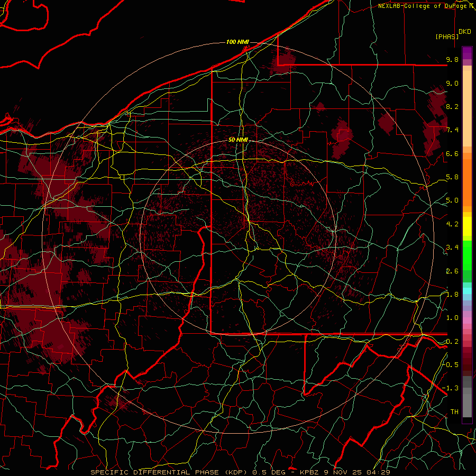Click the purple top band of the color scale
This screenshot has width=476, height=476.
pos(467,53)
